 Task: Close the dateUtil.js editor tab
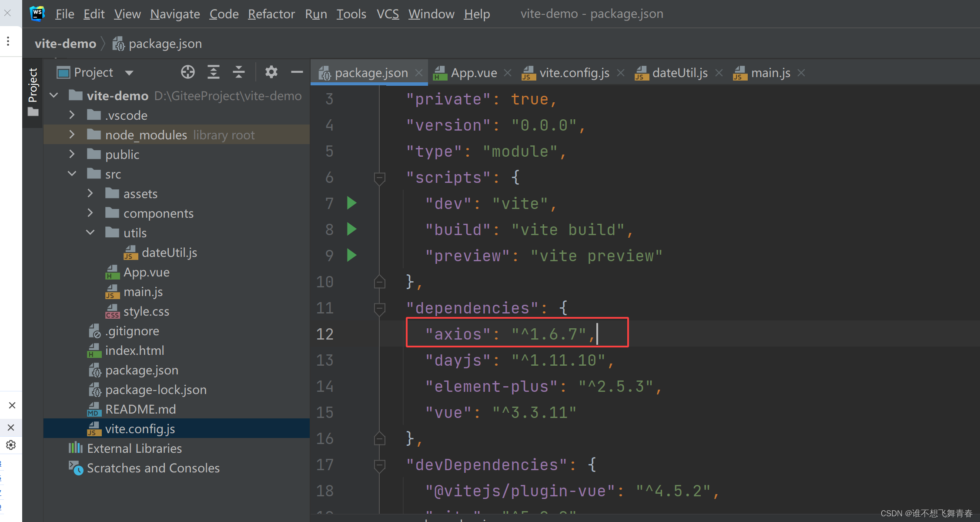tap(719, 73)
